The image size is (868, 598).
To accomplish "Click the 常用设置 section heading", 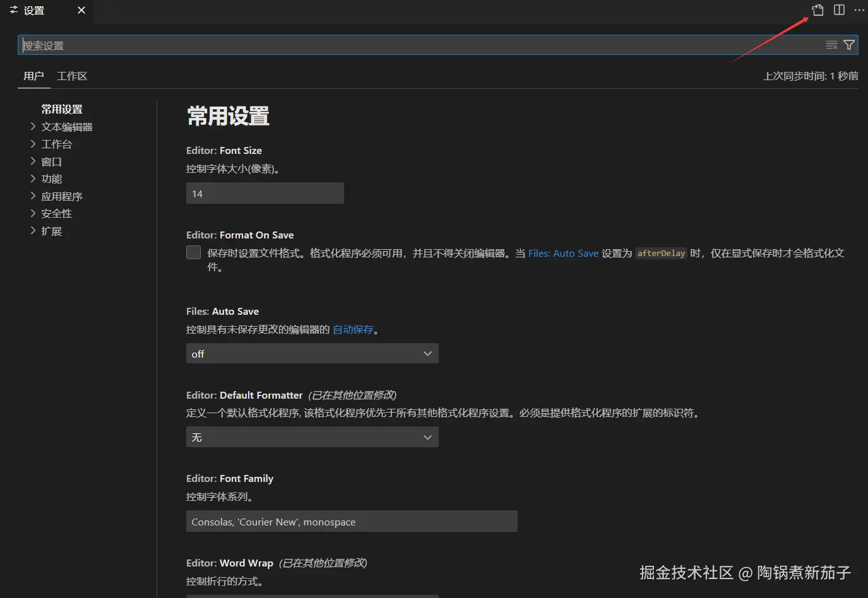I will 229,116.
